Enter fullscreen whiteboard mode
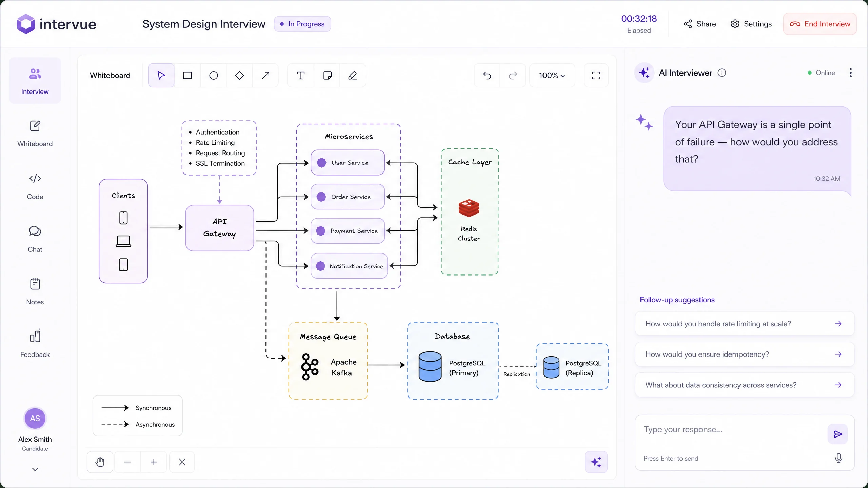Image resolution: width=868 pixels, height=488 pixels. (x=596, y=75)
